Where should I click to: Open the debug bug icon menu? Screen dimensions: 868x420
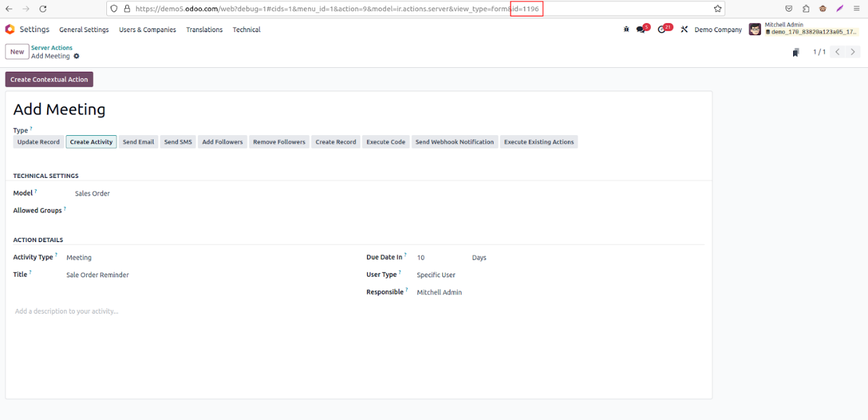tap(626, 30)
